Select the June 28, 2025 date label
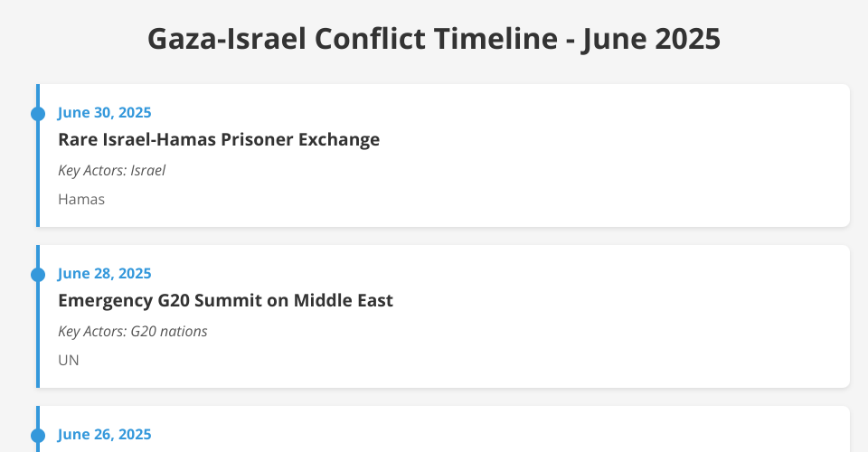868x452 pixels. (x=105, y=273)
